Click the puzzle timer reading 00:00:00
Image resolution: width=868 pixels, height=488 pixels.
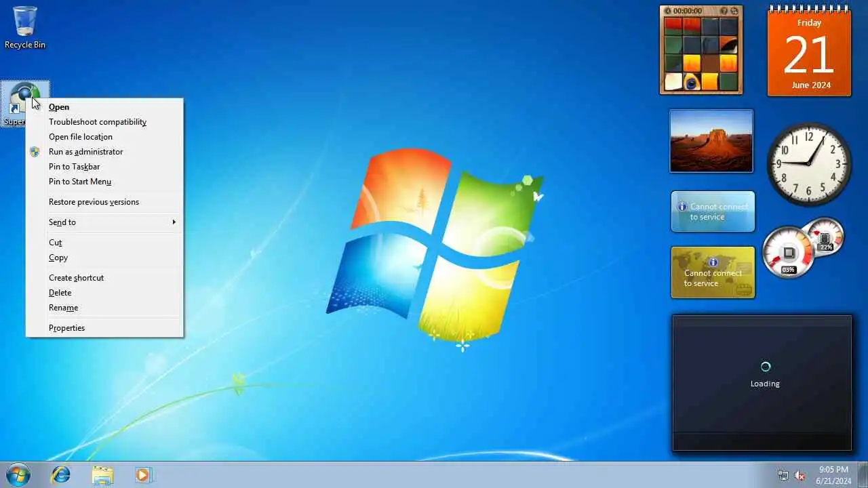[x=688, y=11]
